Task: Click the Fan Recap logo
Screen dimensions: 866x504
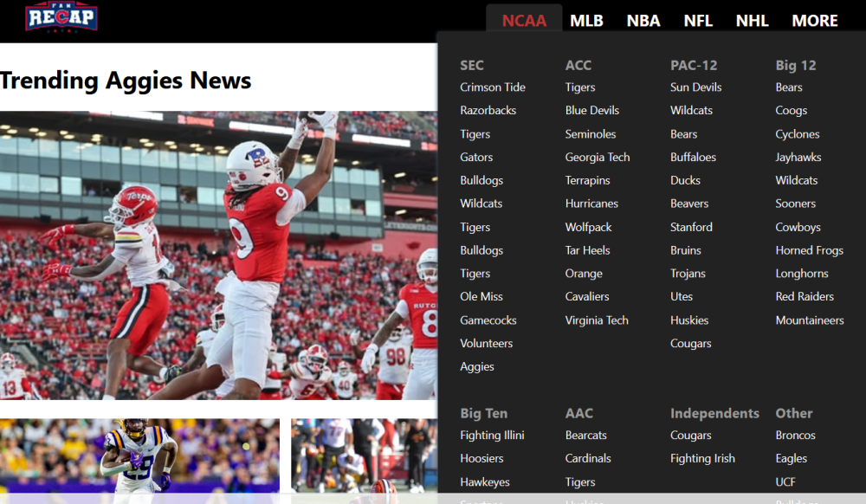Action: (61, 17)
